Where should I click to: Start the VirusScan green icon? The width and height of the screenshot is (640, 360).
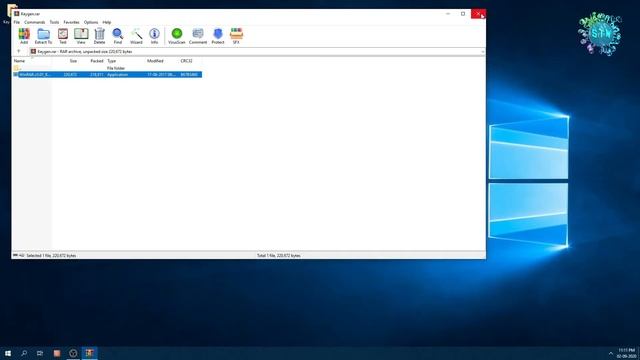click(x=177, y=36)
